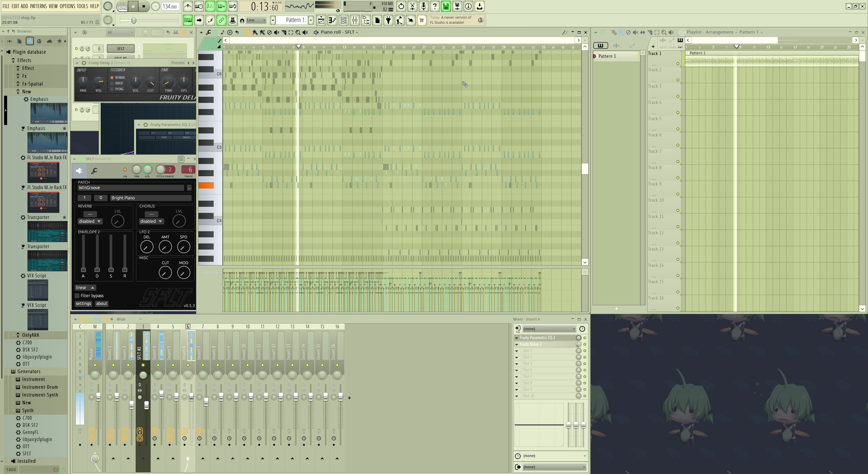This screenshot has width=868, height=474.
Task: Open SFLT plugin wrench settings
Action: pos(94,171)
